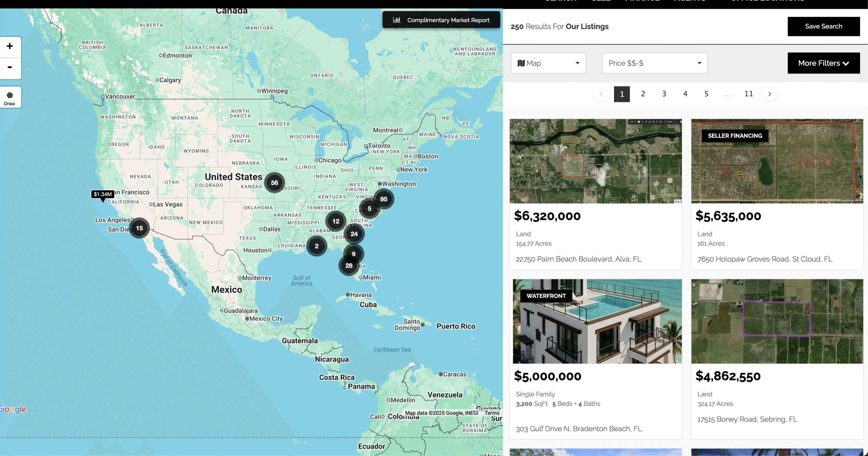Expand the More Filters panel

tap(823, 63)
